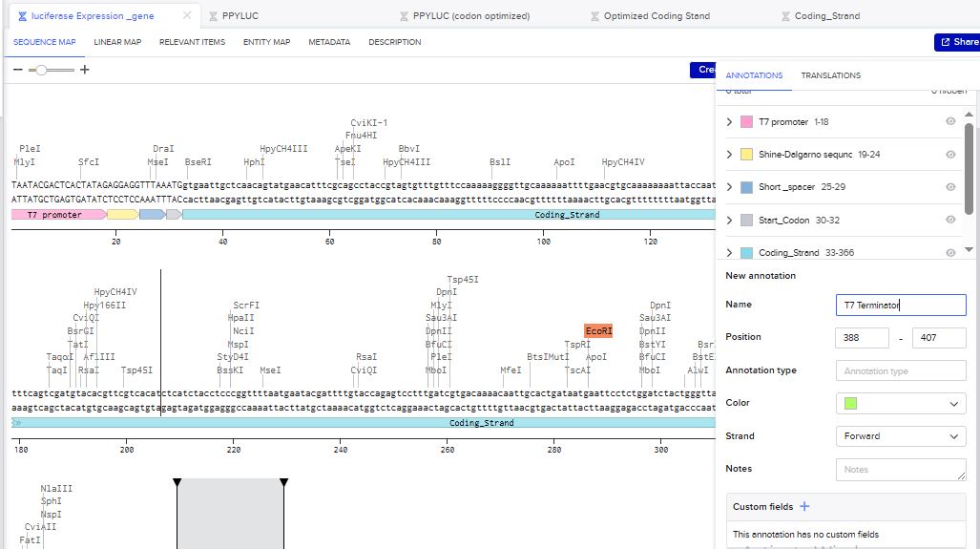980x549 pixels.
Task: Toggle visibility of Start_Codon annotation
Action: (950, 220)
